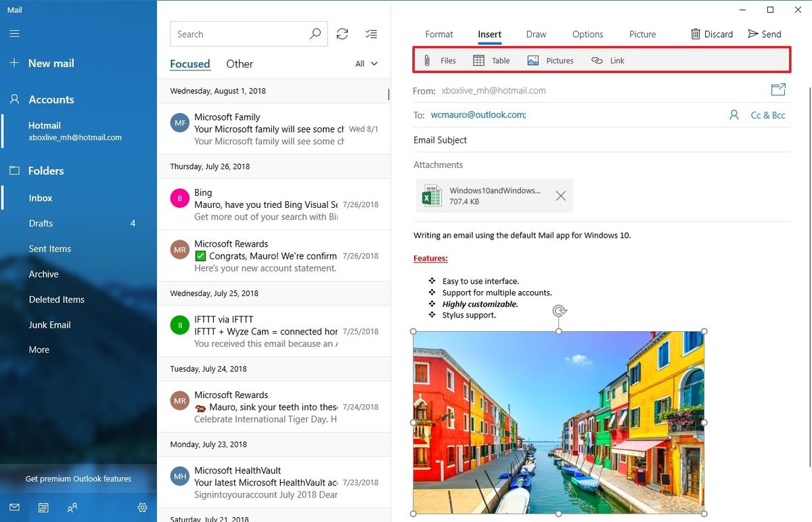Send the email
812x522 pixels.
pyautogui.click(x=765, y=34)
